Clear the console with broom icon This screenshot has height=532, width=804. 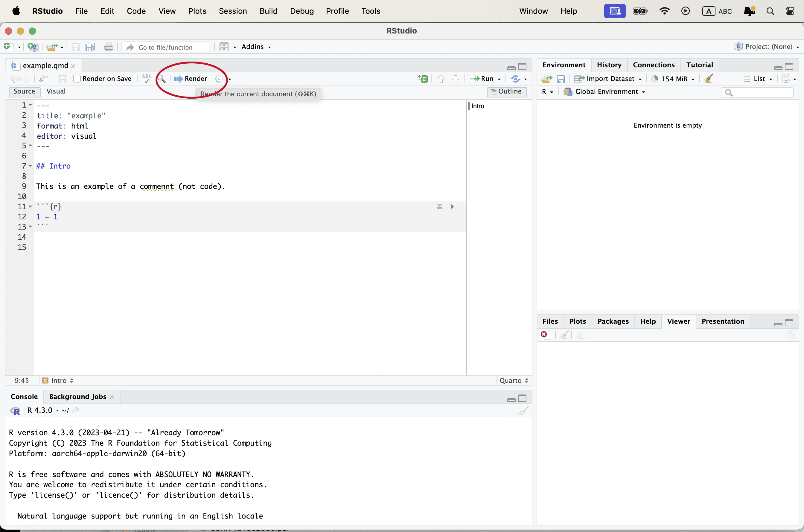tap(523, 411)
